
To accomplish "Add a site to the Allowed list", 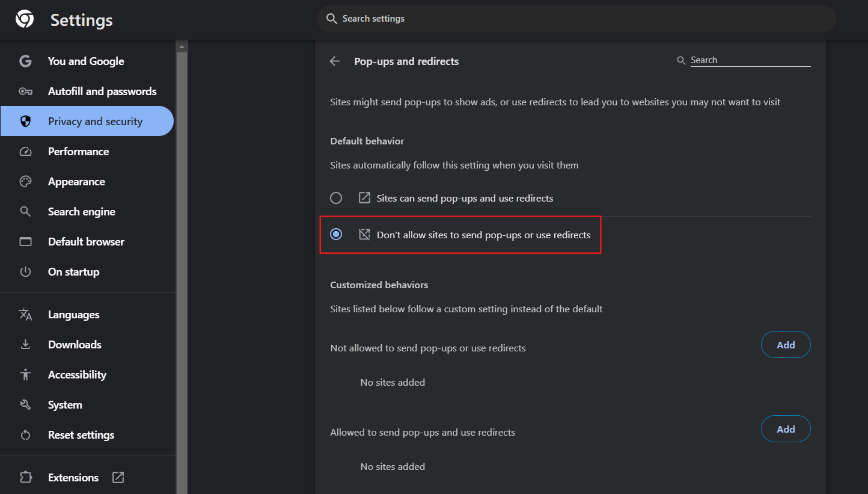I will click(x=786, y=430).
